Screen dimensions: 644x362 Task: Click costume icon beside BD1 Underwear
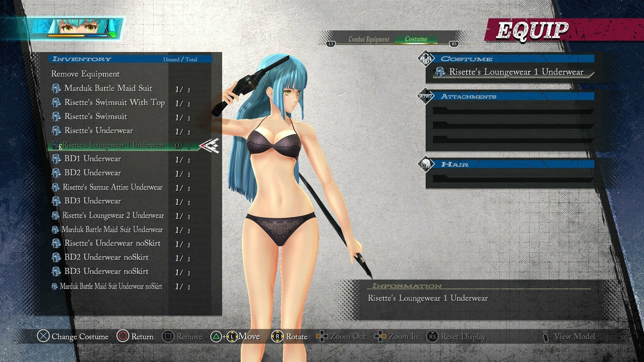tap(56, 159)
